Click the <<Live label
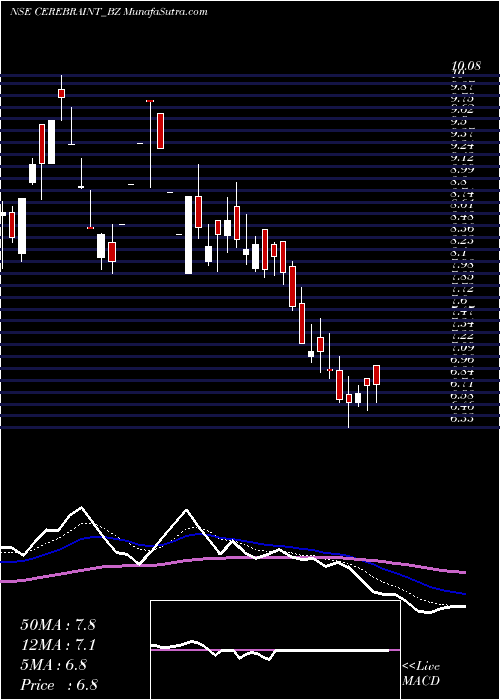 [x=421, y=667]
